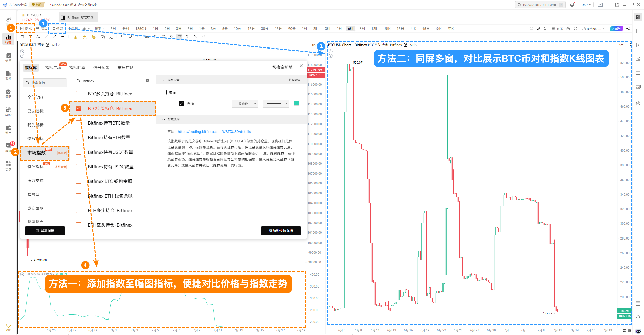Collapse the 参数设置 section

coord(164,80)
